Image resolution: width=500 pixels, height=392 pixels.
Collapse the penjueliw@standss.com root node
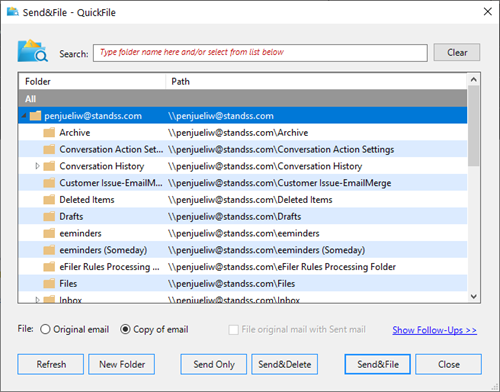[x=24, y=116]
